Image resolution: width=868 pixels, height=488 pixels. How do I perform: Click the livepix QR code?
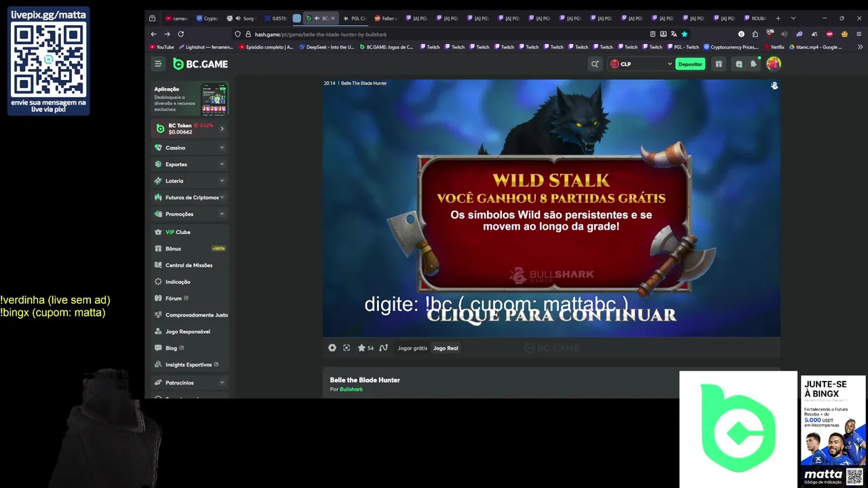click(x=48, y=60)
